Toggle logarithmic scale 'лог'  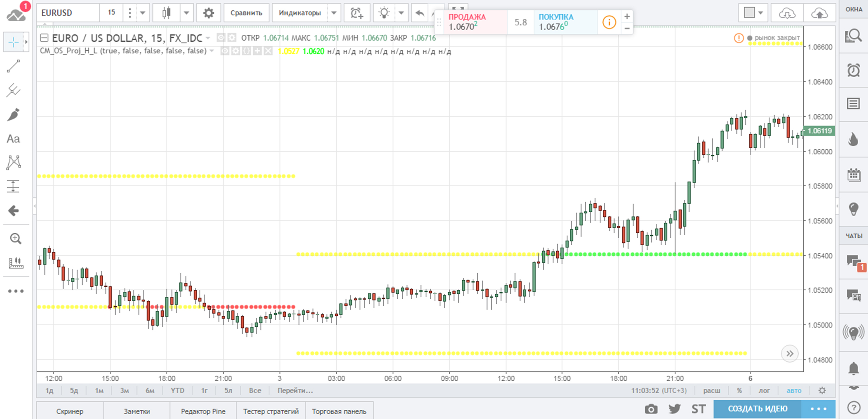[x=764, y=391]
